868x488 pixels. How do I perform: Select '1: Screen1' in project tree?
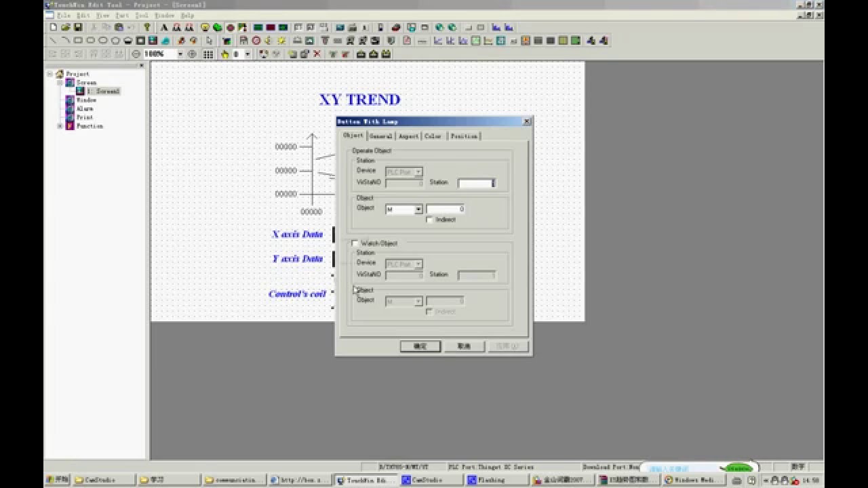[103, 91]
